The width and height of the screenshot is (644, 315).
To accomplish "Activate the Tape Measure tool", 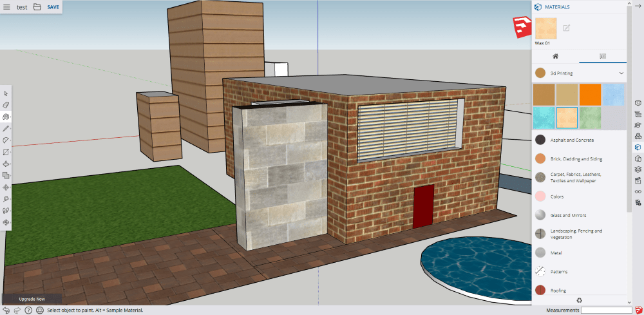I will (6, 199).
